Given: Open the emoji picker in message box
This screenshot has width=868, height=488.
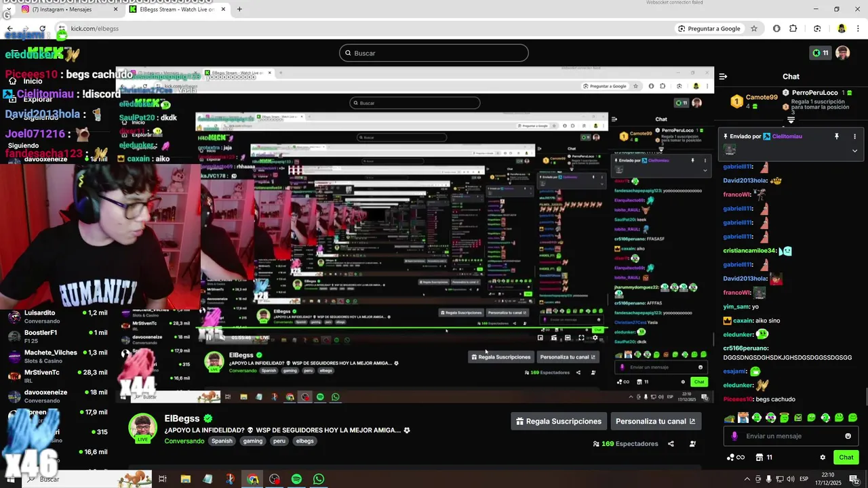Looking at the screenshot, I should [848, 436].
